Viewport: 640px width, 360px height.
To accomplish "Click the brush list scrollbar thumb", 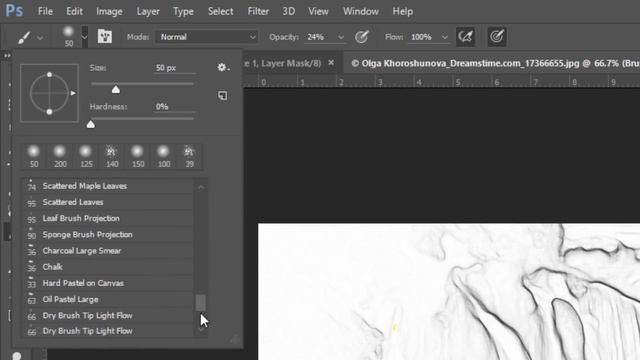I will 200,303.
